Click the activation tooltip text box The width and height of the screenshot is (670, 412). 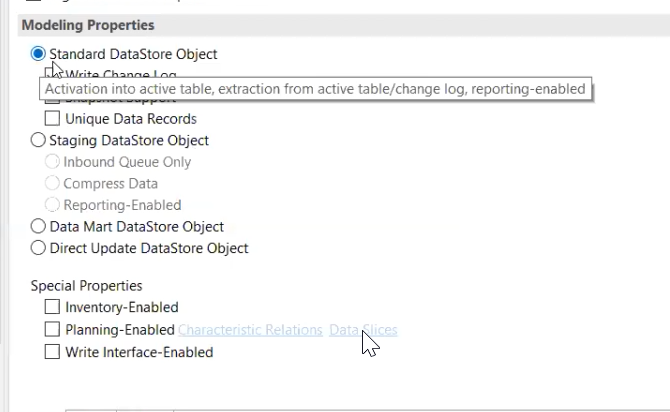[315, 89]
